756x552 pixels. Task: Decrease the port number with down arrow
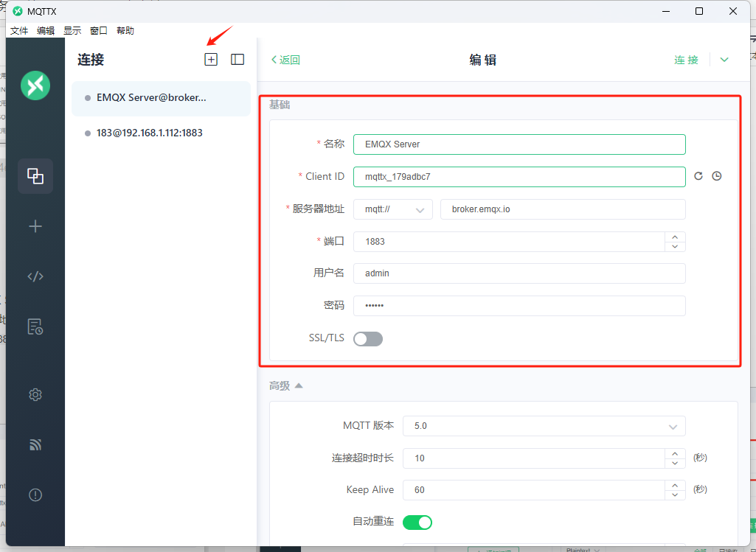[675, 247]
